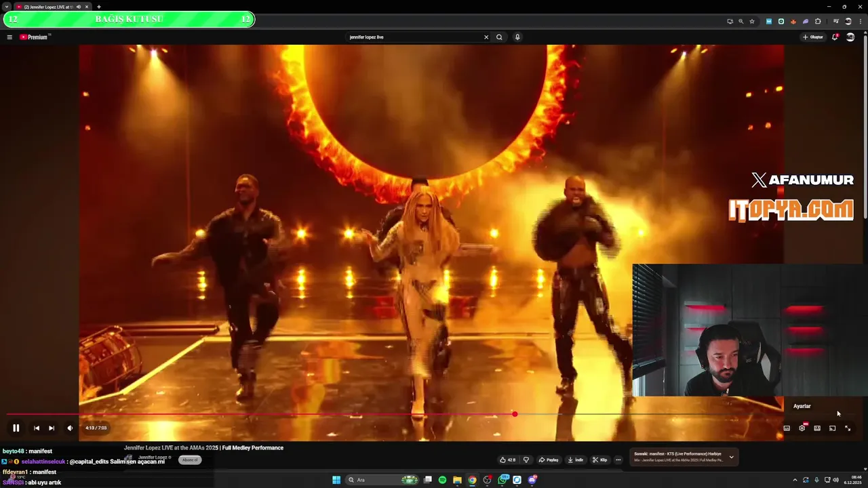Open the Jennifer Lopez channel name
Screen dimensions: 868x488
(153, 457)
